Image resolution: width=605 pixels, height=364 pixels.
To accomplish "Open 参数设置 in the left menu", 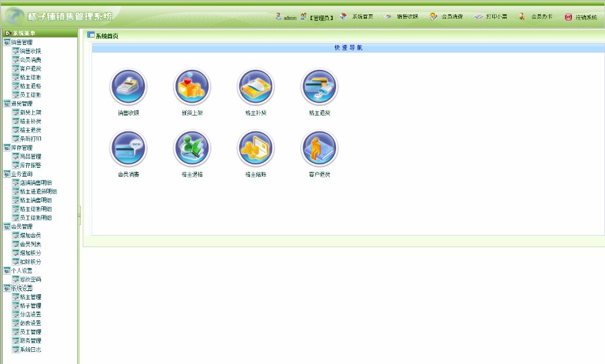I will 30,323.
